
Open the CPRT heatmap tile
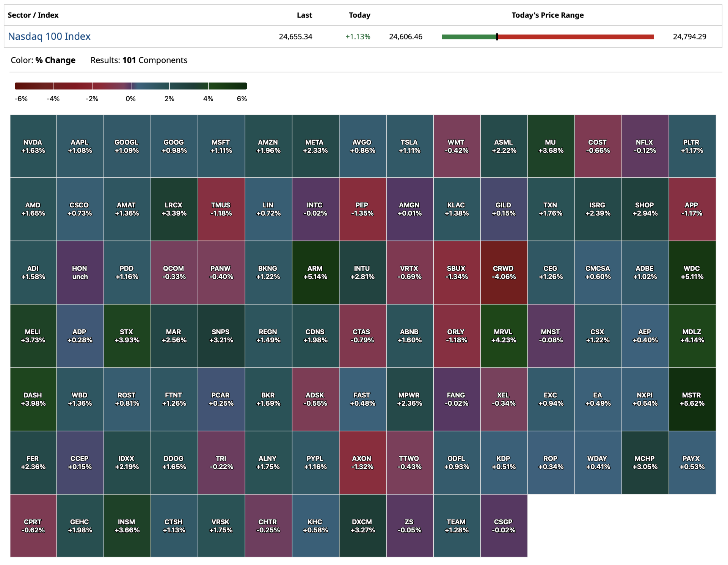click(x=33, y=526)
